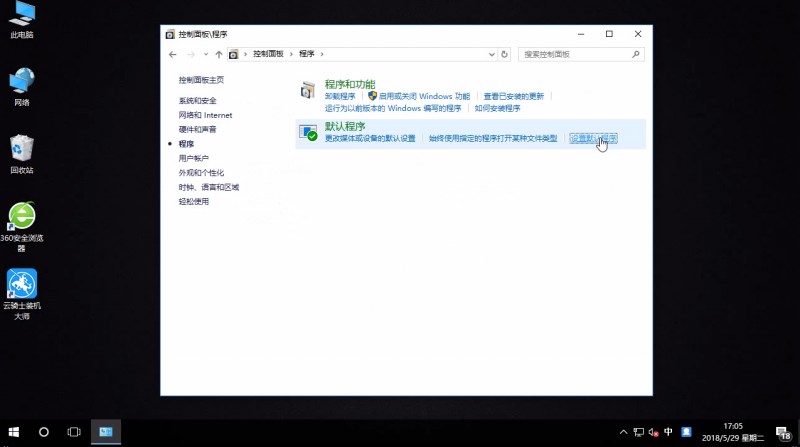Open 控制面板主页 link

point(201,80)
